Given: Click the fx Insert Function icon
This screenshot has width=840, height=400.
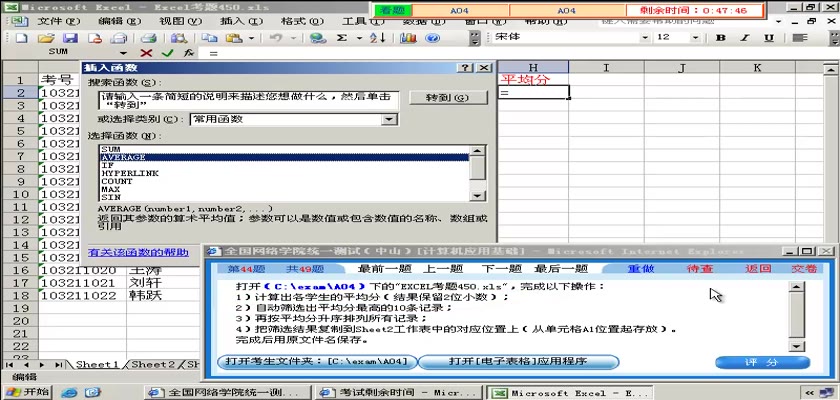Looking at the screenshot, I should (x=188, y=53).
